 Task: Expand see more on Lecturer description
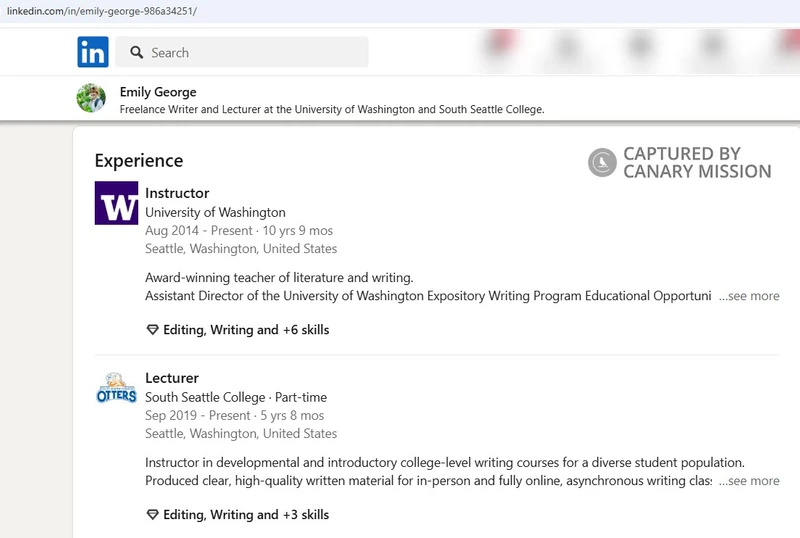click(749, 481)
